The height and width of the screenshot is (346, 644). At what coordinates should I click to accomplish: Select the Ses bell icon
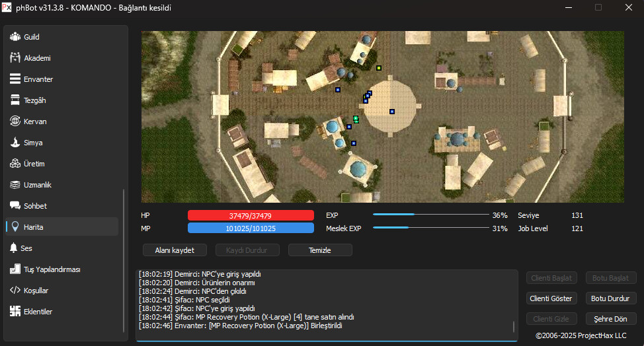pos(15,248)
